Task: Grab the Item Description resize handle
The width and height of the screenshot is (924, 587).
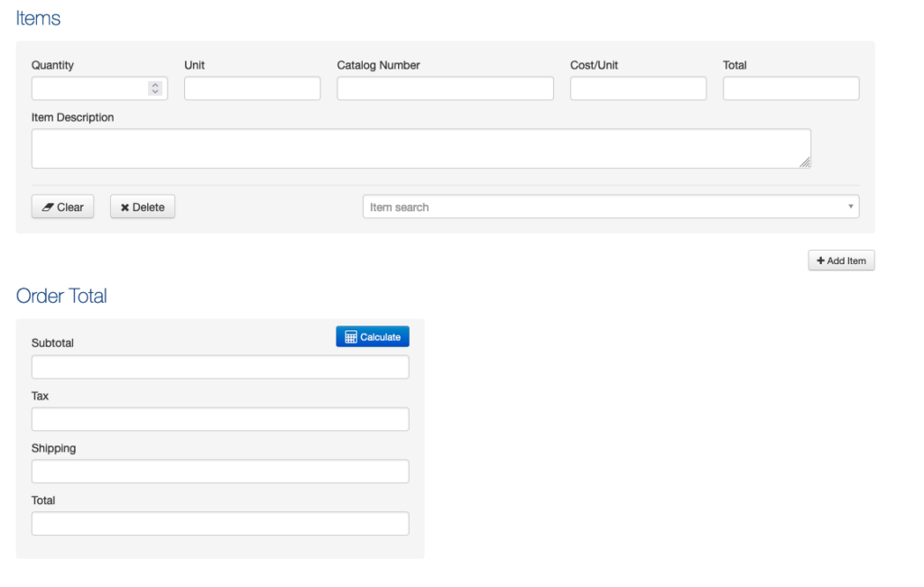Action: click(x=804, y=162)
